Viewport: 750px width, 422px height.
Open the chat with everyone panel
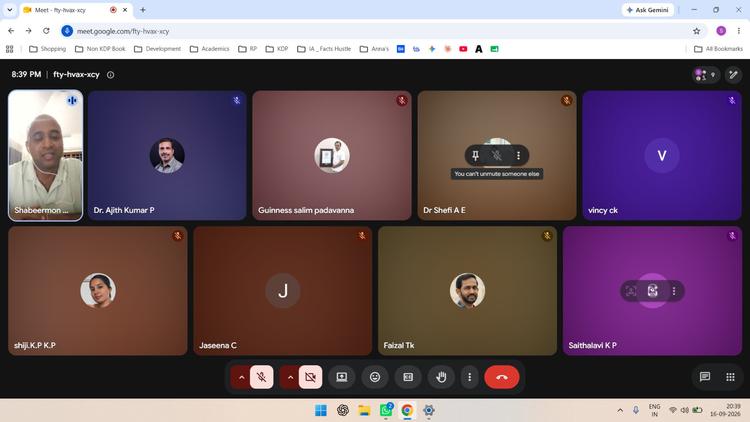(x=705, y=377)
